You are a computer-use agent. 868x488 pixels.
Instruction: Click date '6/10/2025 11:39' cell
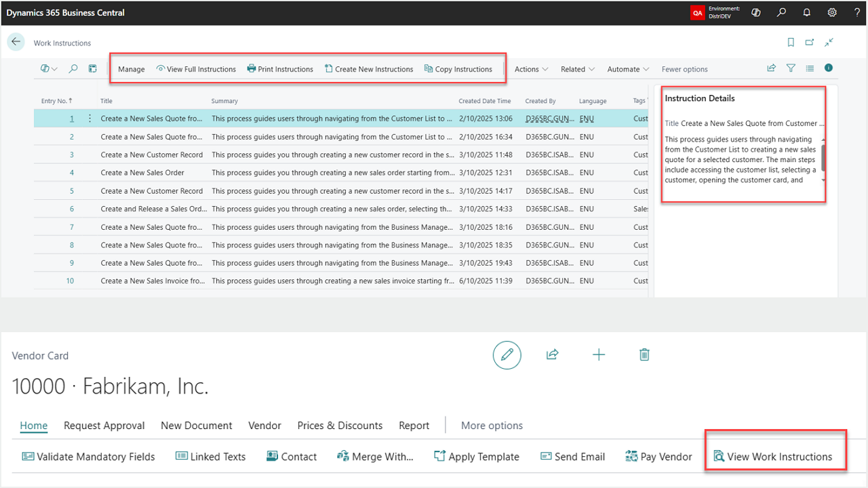(x=486, y=281)
